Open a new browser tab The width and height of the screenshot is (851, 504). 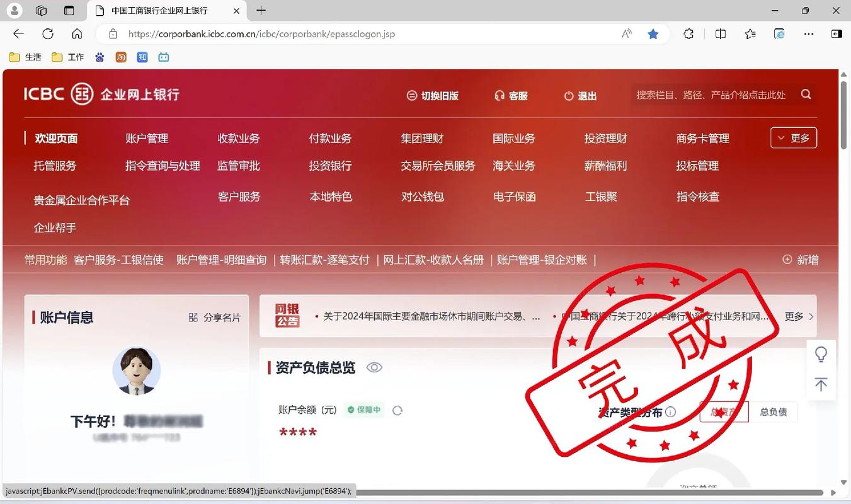(261, 10)
